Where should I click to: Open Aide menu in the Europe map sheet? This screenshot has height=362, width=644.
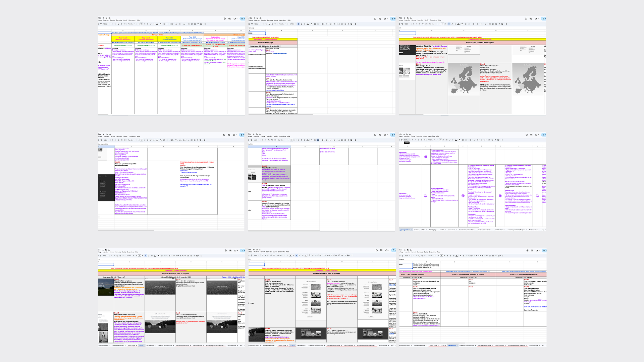439,20
